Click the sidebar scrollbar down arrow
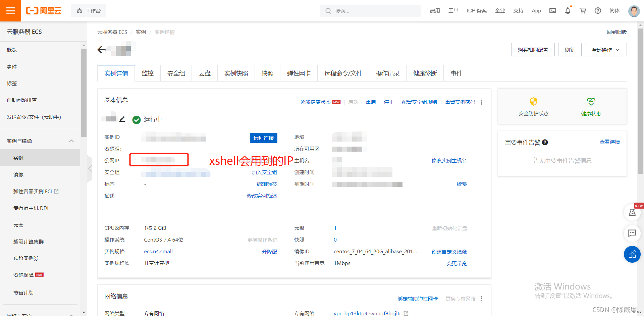The height and width of the screenshot is (316, 644). click(x=84, y=312)
